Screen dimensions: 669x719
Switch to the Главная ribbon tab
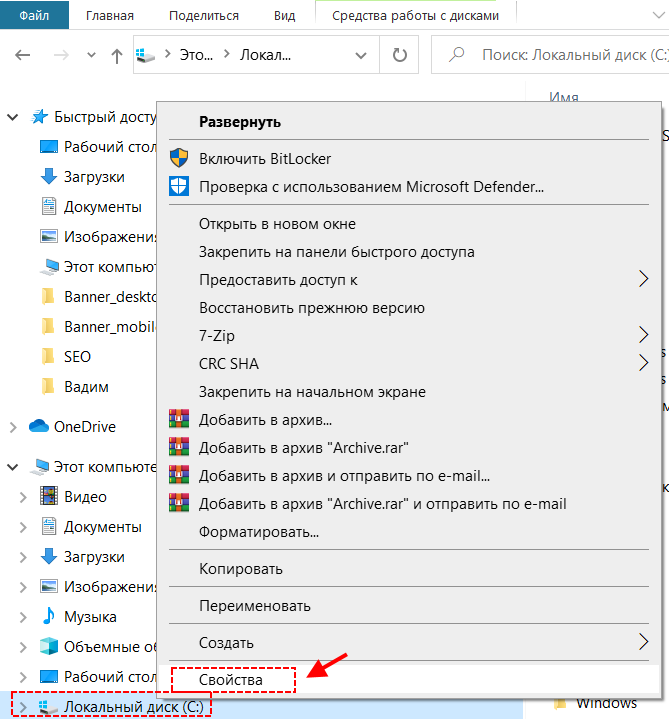[x=110, y=16]
